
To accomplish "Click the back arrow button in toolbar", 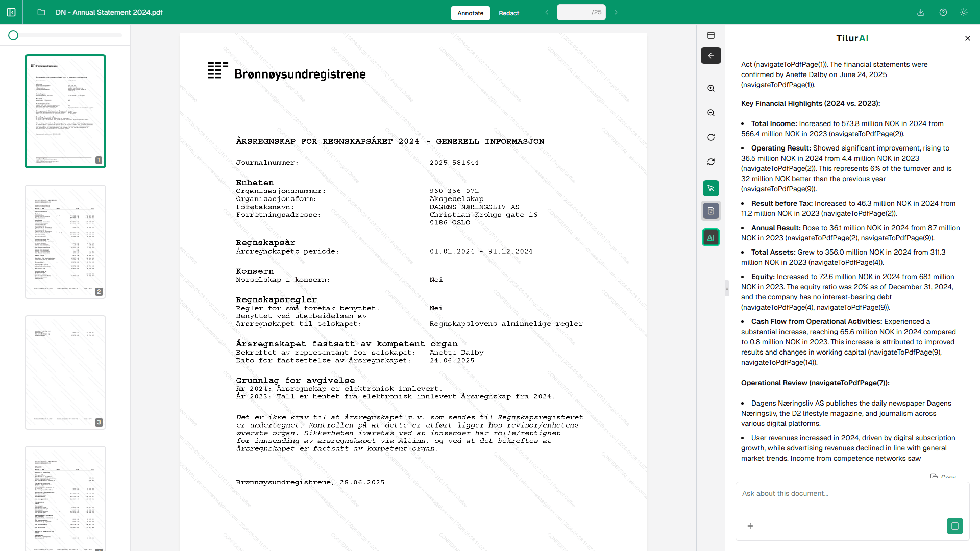I will [x=711, y=56].
